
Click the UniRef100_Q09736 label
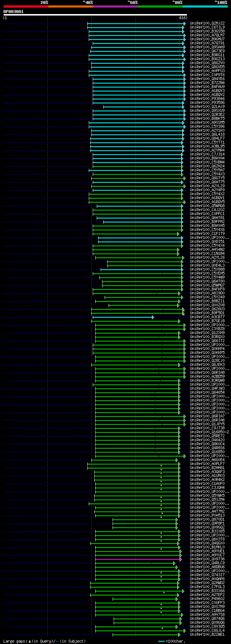[x=207, y=559]
